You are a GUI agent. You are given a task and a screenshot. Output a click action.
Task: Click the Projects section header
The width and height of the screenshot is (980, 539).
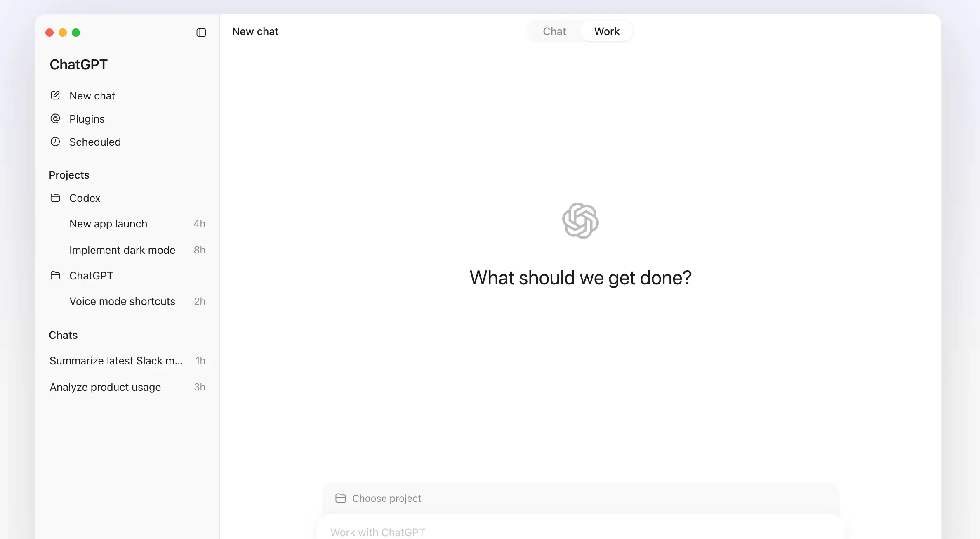(x=69, y=175)
